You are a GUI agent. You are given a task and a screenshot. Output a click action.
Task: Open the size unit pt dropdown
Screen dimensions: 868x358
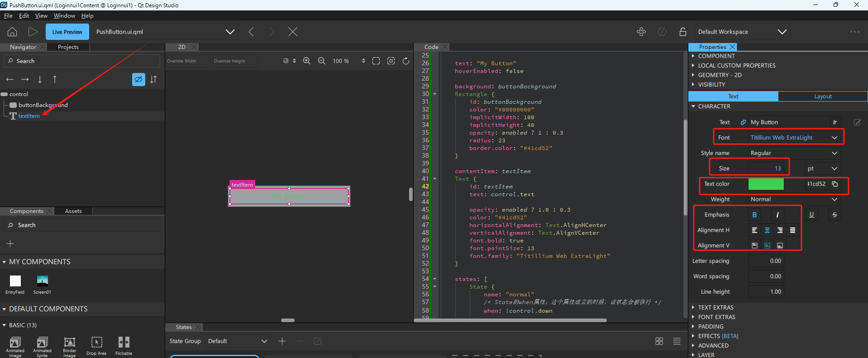click(x=822, y=169)
